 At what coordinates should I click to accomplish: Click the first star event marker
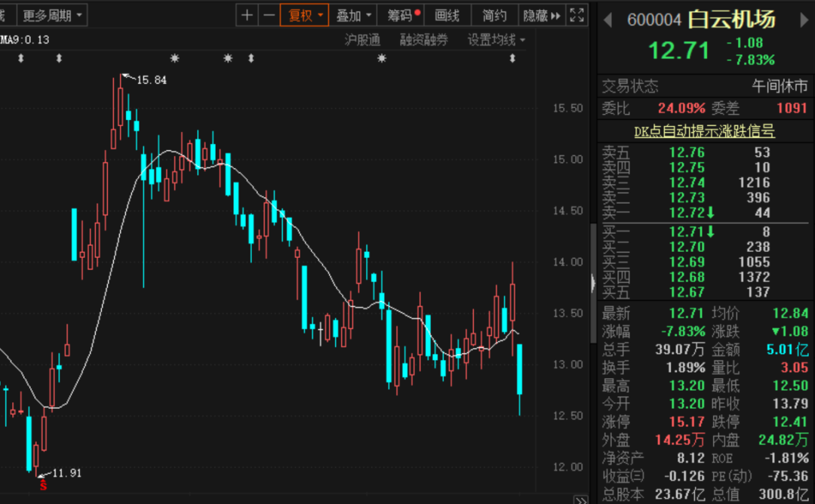pyautogui.click(x=175, y=59)
